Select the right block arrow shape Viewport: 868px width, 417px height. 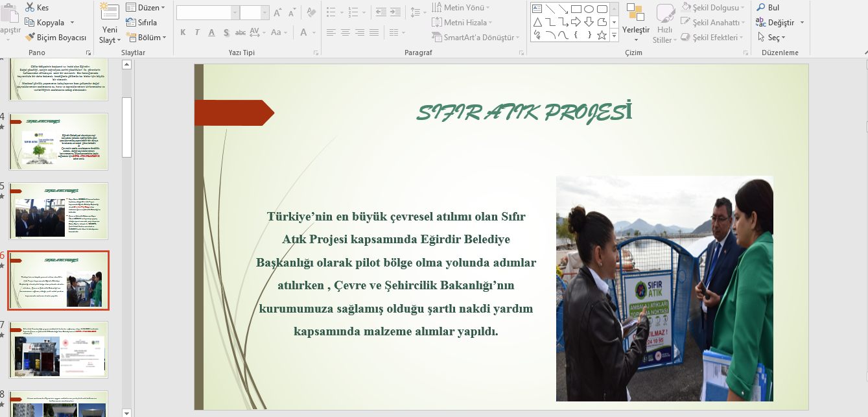(576, 22)
